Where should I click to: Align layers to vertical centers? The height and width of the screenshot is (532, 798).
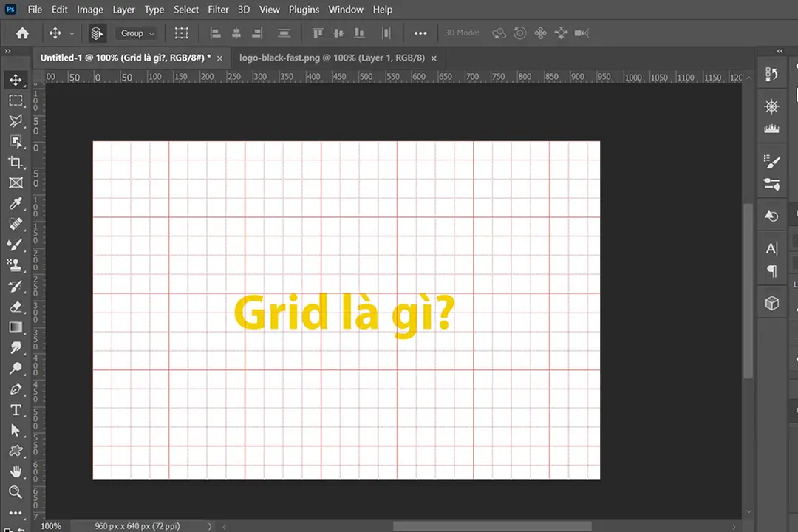click(338, 33)
